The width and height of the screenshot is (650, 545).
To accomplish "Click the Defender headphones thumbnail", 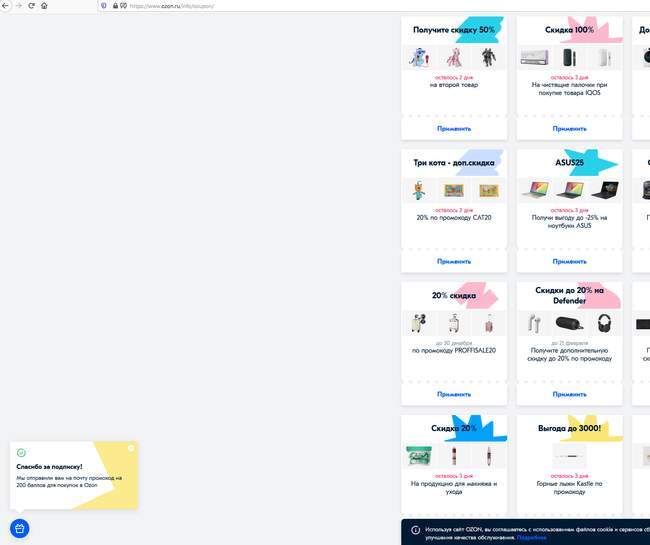I will [604, 323].
